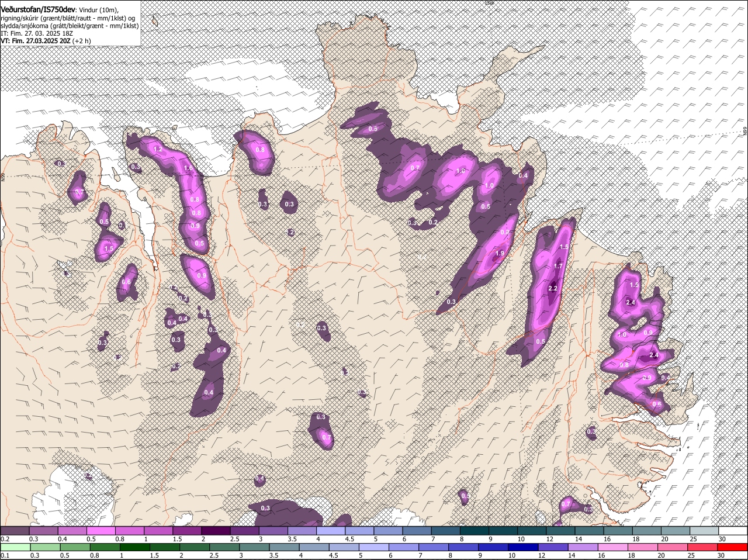Click the top-row pale gray swatch at 25
The height and width of the screenshot is (560, 748).
704,531
